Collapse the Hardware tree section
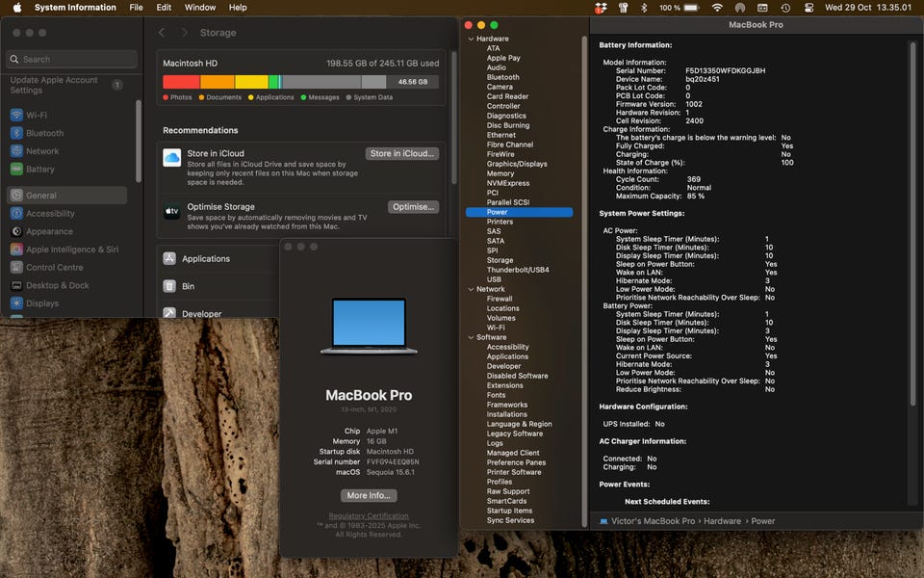The image size is (924, 578). pyautogui.click(x=471, y=39)
